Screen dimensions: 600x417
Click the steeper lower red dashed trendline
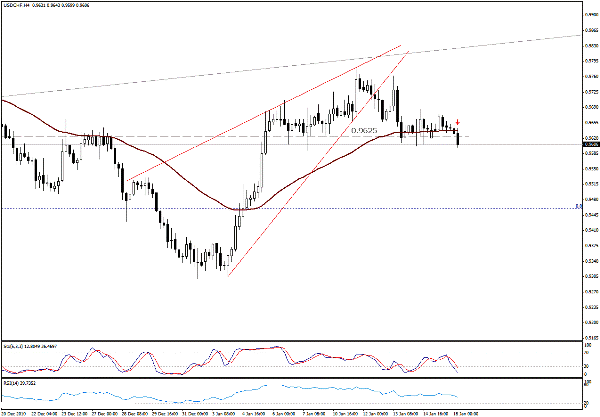320,160
